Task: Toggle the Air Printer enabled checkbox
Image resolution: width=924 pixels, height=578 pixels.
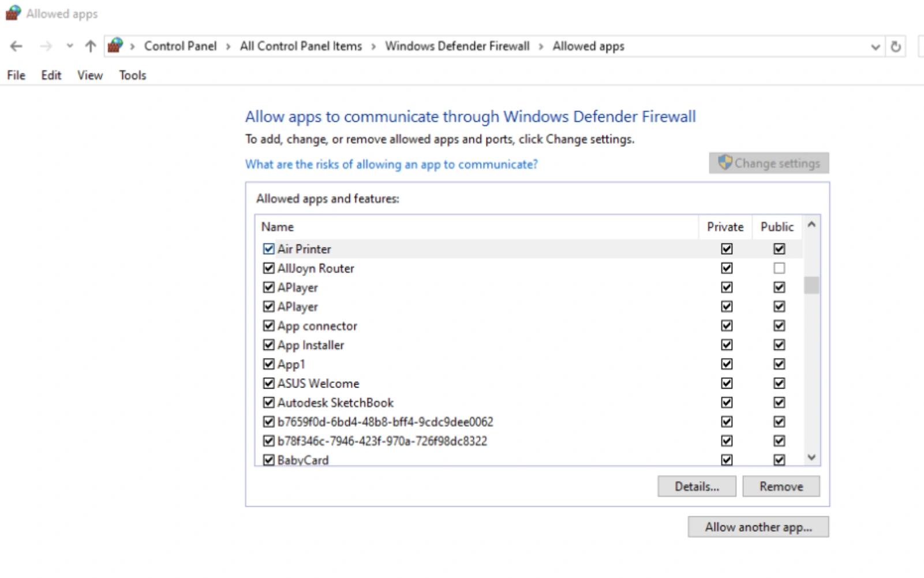Action: pos(268,249)
